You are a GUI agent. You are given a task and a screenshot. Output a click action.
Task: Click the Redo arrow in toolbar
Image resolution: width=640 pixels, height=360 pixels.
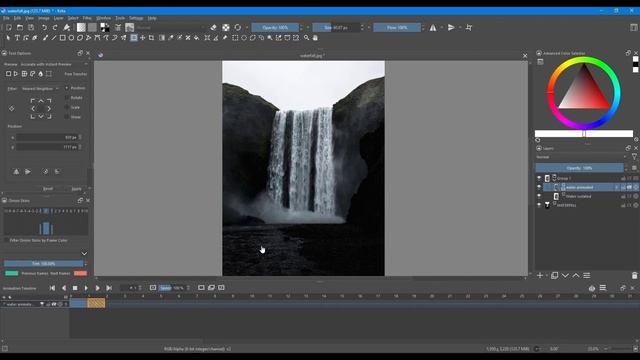pos(55,27)
